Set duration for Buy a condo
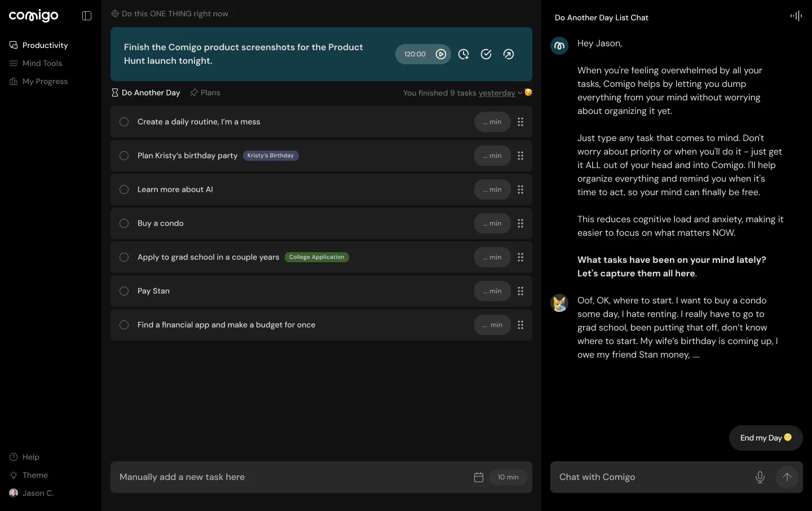The height and width of the screenshot is (511, 812). point(492,223)
